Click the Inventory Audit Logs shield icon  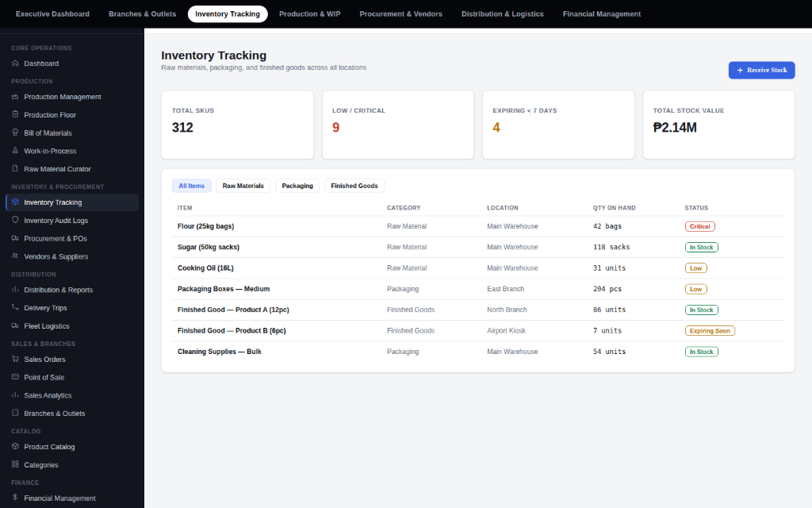(x=15, y=220)
